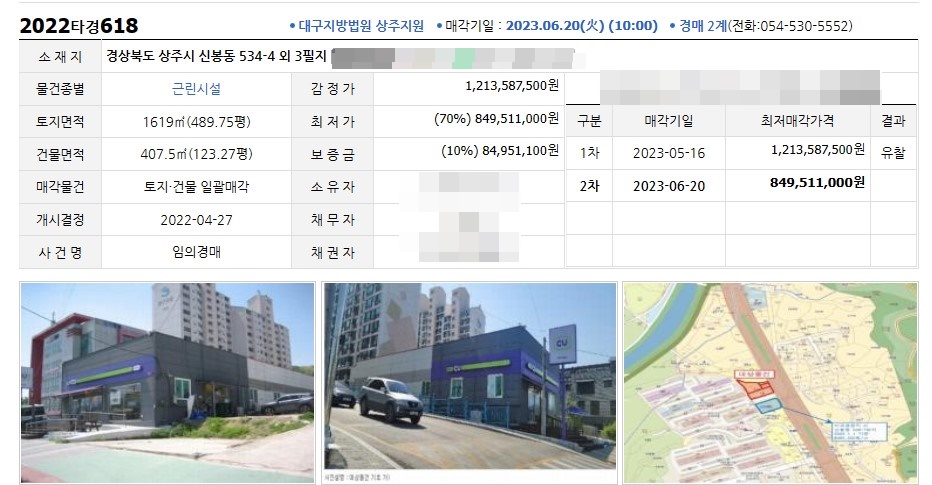Screen dimensions: 932x485
Task: Click the 최저매각가격 column header
Action: coord(798,121)
